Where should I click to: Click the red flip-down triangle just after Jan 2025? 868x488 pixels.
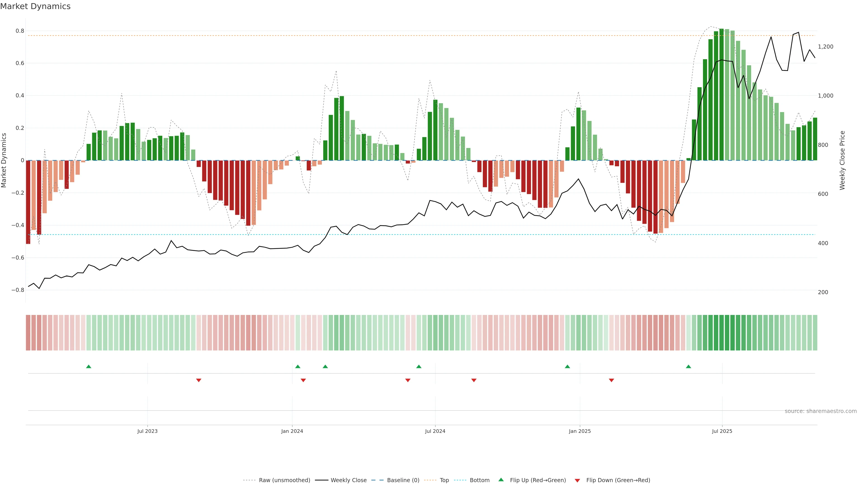pyautogui.click(x=612, y=380)
